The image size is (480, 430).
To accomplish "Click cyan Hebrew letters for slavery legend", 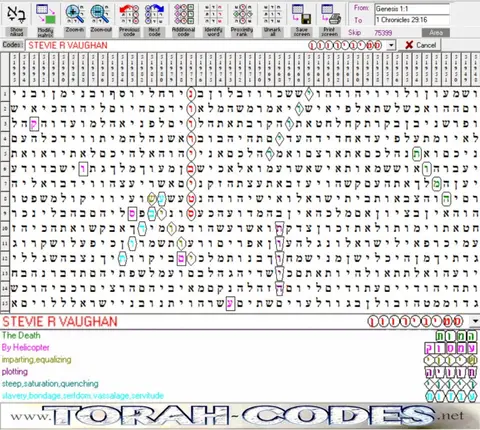I will (x=451, y=396).
